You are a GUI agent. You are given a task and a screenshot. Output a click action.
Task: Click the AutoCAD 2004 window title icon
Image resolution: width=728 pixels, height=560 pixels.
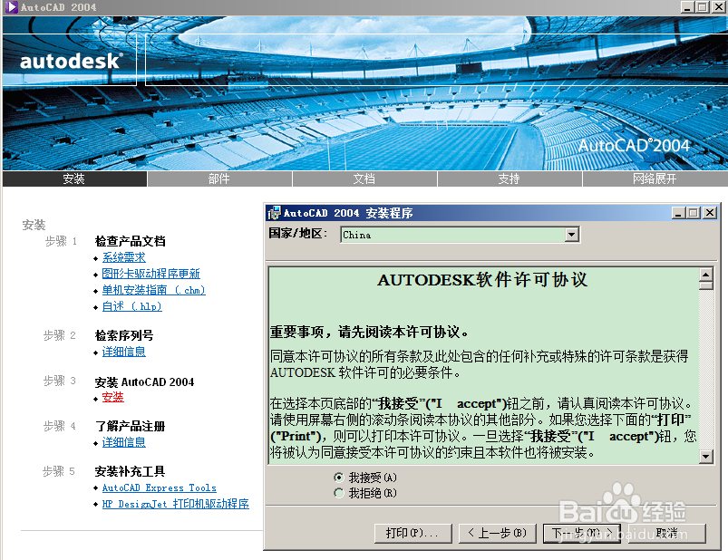pos(11,7)
